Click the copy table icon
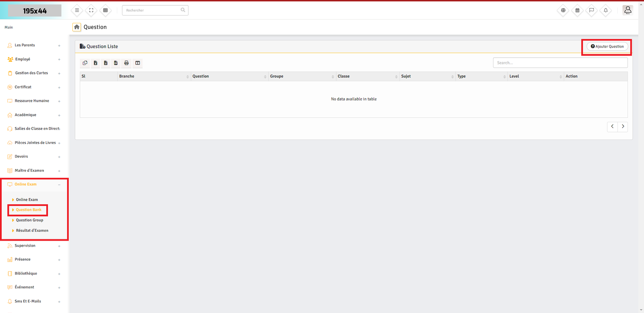Viewport: 644px width, 313px height. [x=85, y=63]
